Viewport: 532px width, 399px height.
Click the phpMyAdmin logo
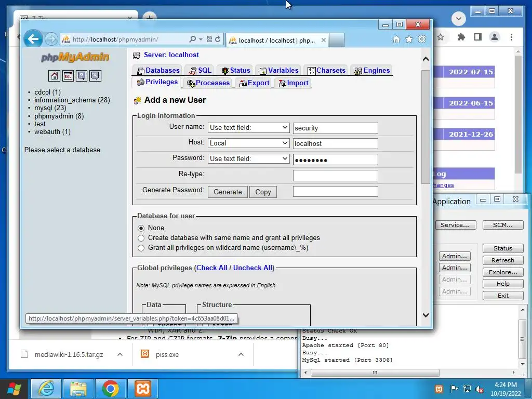pos(75,57)
